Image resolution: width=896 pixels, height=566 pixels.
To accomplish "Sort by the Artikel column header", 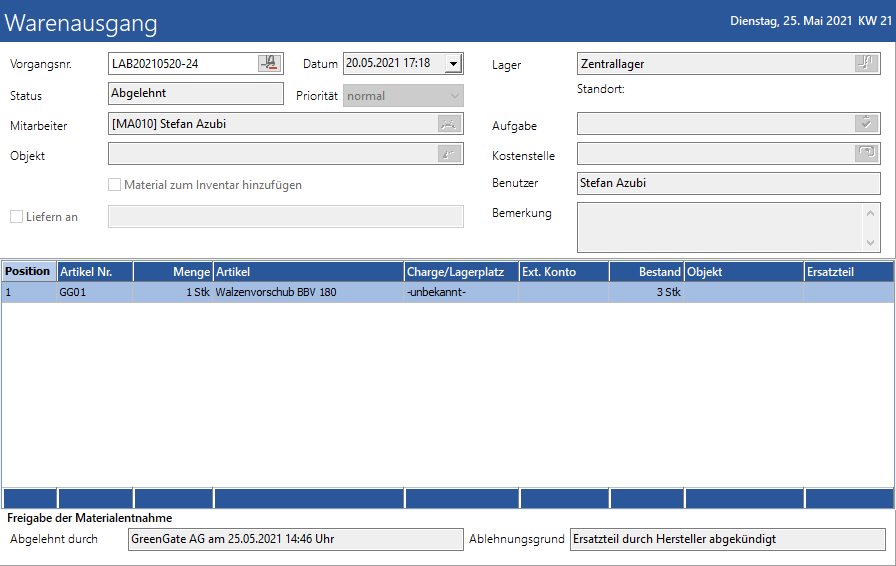I will (309, 272).
